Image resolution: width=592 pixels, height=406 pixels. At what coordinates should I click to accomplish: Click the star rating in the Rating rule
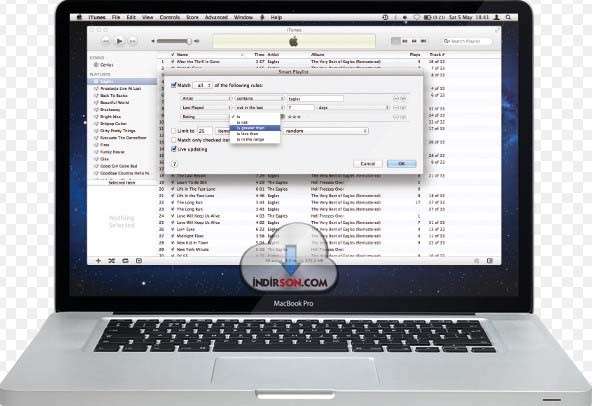click(x=294, y=117)
